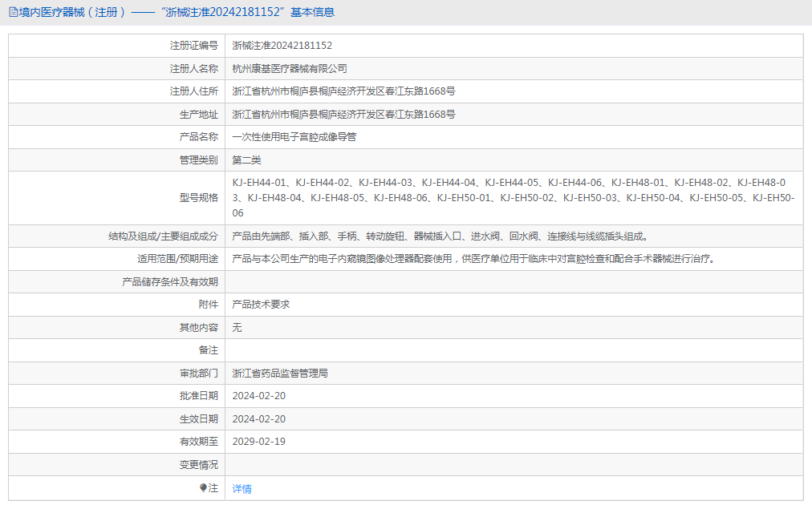The height and width of the screenshot is (505, 812).
Task: Click the 结构及组成/主要组成成分 label
Action: coord(163,236)
